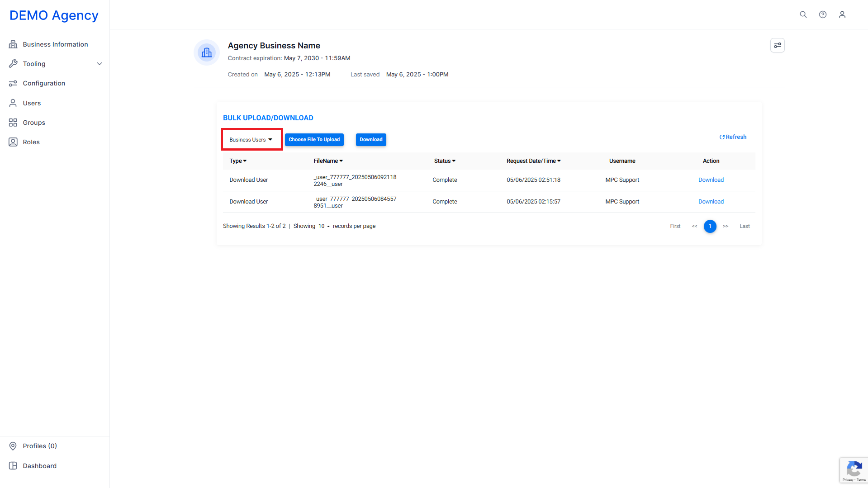Click the Action column header
Viewport: 868px width, 488px height.
tap(711, 161)
